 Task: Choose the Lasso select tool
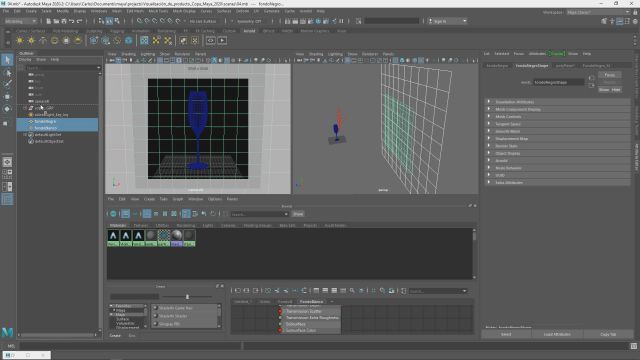pos(7,73)
